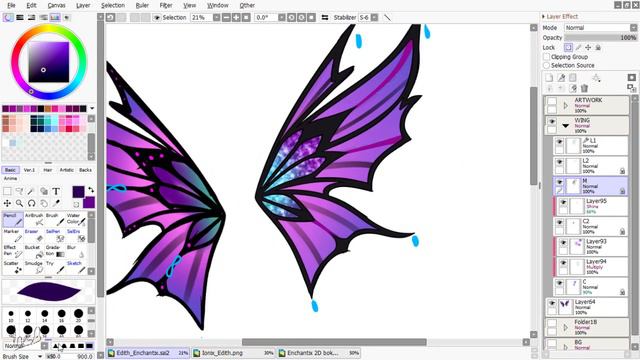
Task: Choose the Water Color brush
Action: [x=76, y=219]
